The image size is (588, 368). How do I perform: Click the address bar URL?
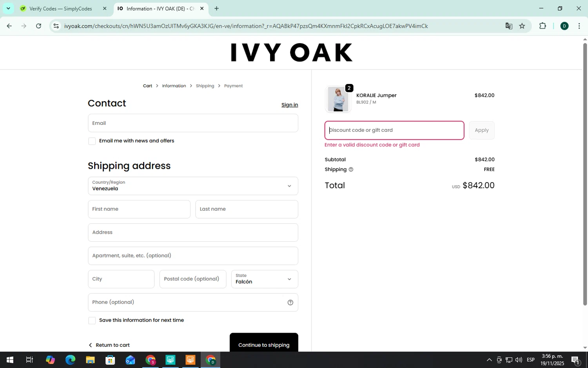coord(246,26)
